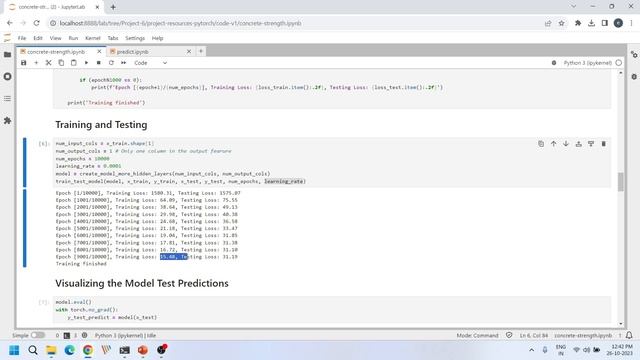Restart kernel and run all cells
Image resolution: width=640 pixels, height=360 pixels.
pos(123,63)
